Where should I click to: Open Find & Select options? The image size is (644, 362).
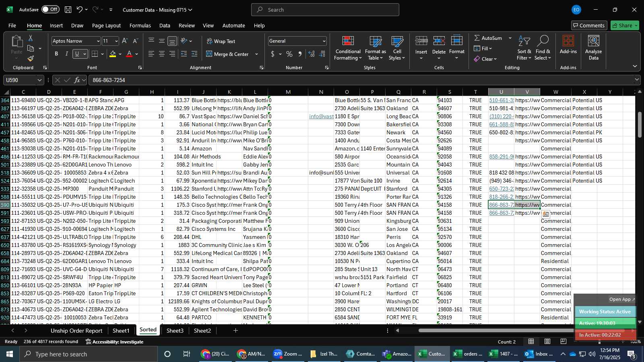(543, 48)
